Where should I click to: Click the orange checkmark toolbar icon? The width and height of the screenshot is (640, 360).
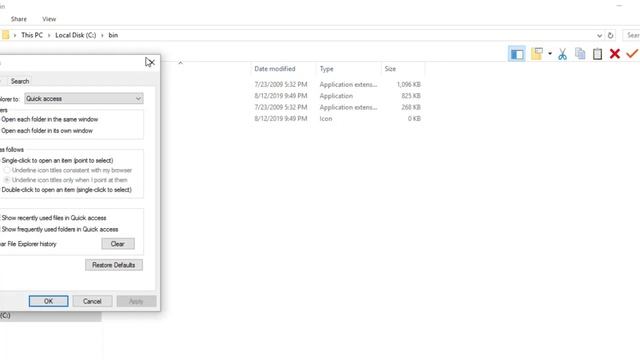tap(632, 53)
